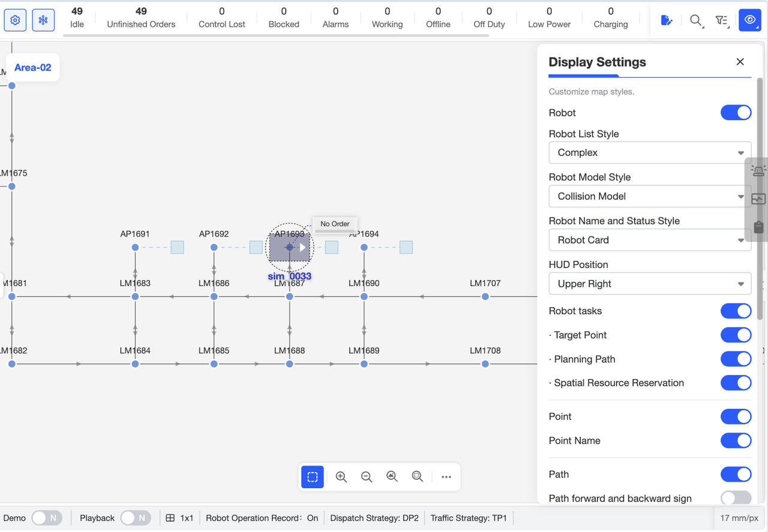Disable the Planning Path toggle

736,359
